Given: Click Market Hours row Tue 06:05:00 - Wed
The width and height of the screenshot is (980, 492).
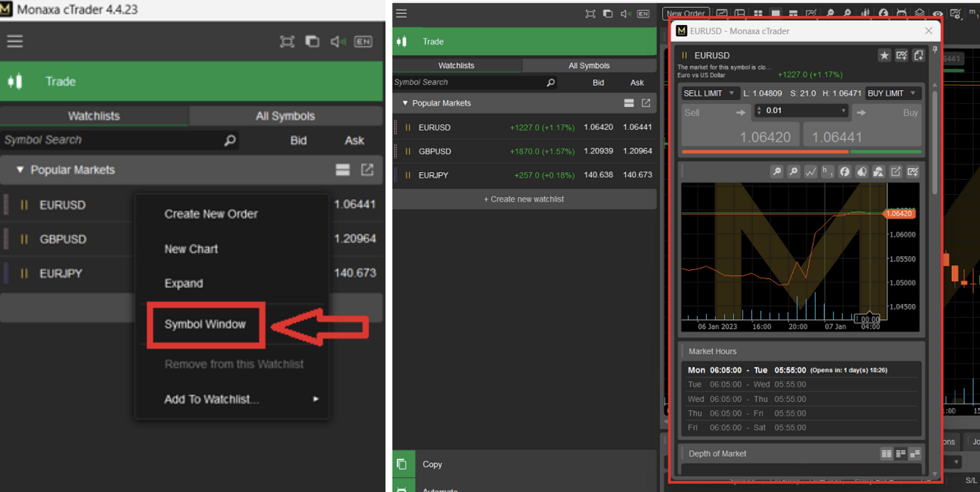Looking at the screenshot, I should click(x=801, y=384).
